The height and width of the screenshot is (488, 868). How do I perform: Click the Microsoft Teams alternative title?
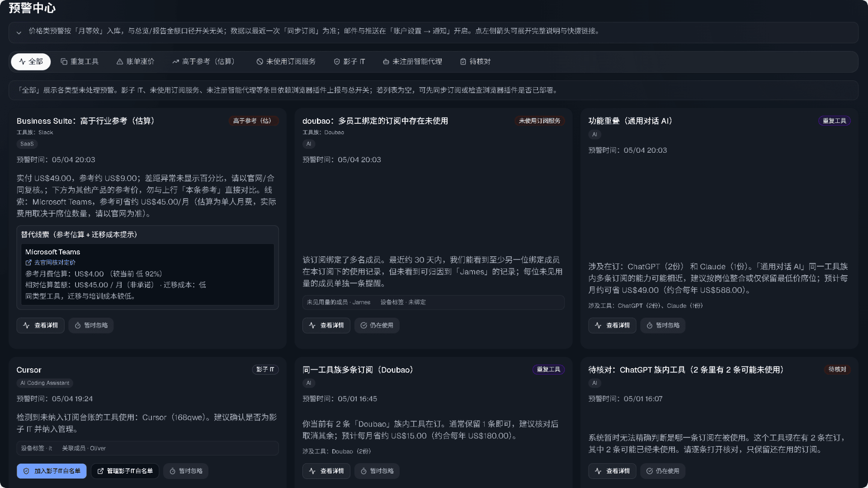tap(52, 252)
